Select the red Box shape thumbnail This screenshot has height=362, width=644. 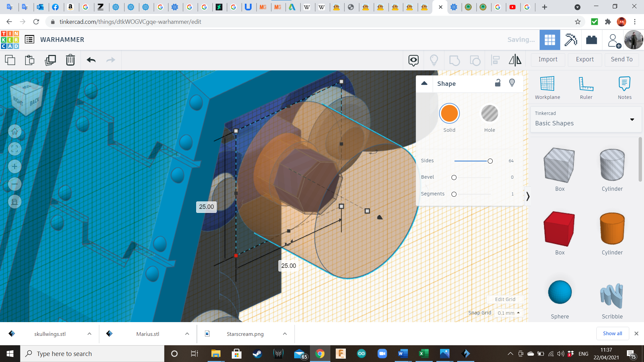[x=559, y=229]
